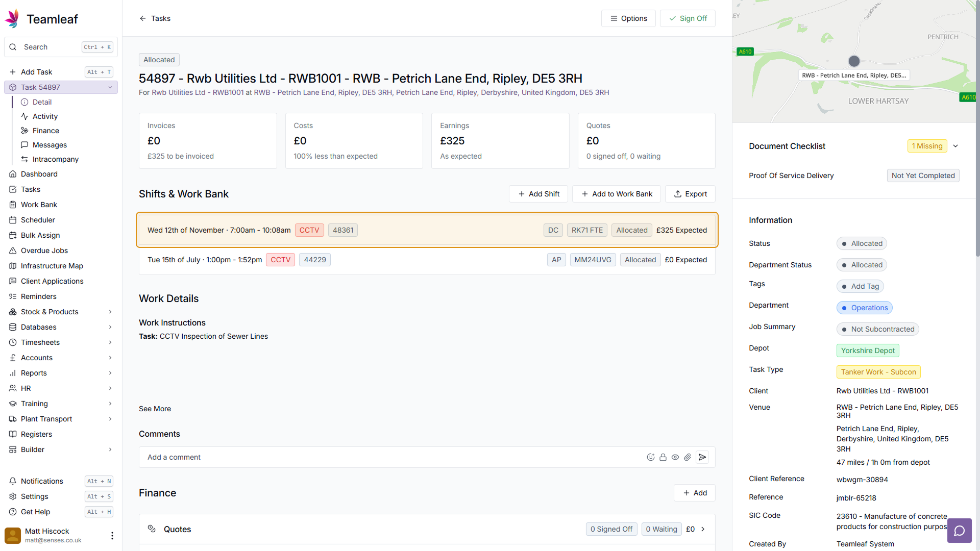Click the emoji icon in comment box
This screenshot has width=980, height=551.
[651, 457]
